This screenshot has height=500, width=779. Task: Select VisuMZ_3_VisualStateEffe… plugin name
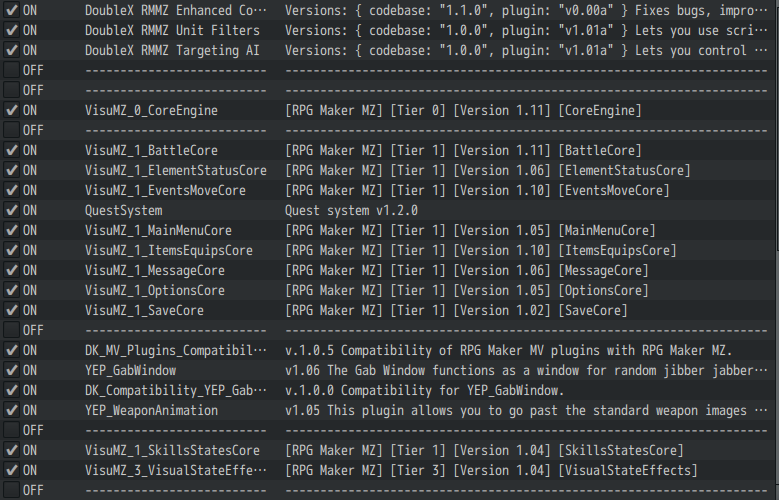pyautogui.click(x=175, y=470)
